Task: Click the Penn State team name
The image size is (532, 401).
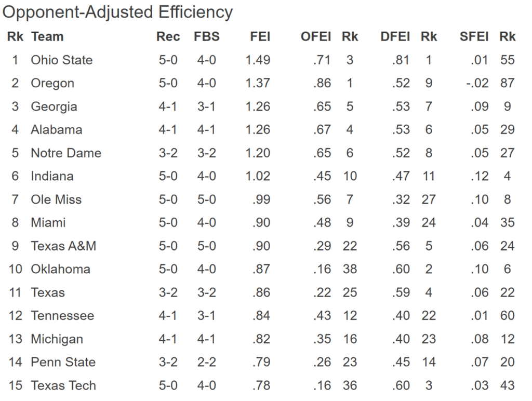Action: click(x=63, y=362)
